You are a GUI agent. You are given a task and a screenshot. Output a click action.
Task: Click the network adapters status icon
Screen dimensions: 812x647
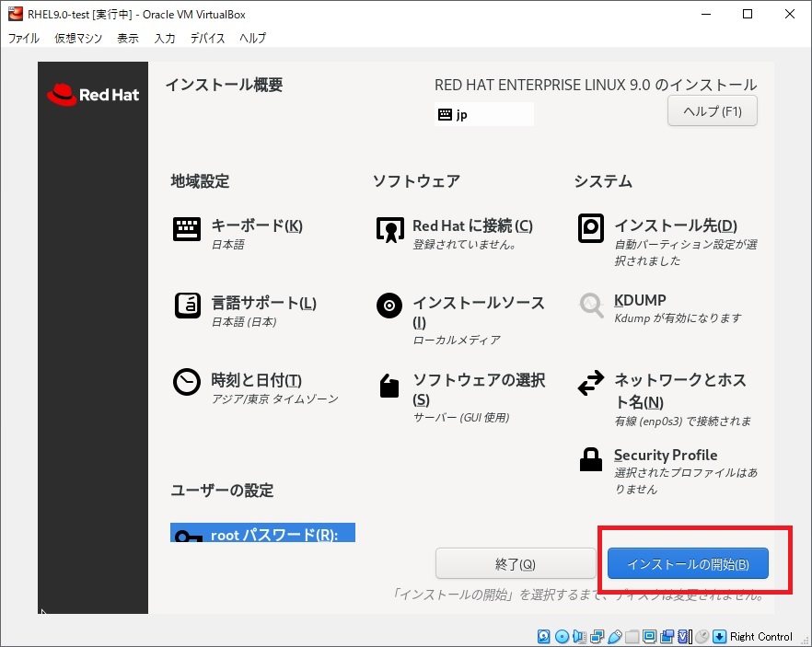(x=597, y=636)
